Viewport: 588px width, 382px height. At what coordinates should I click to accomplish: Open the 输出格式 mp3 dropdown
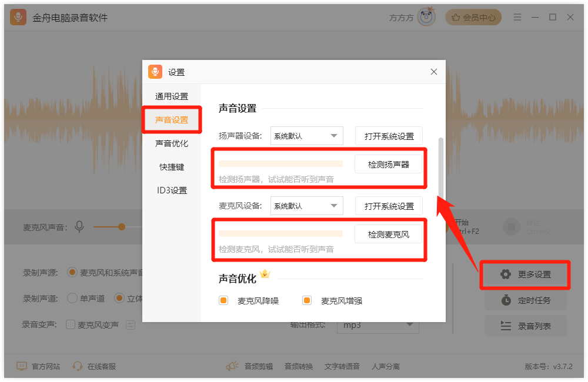click(377, 325)
